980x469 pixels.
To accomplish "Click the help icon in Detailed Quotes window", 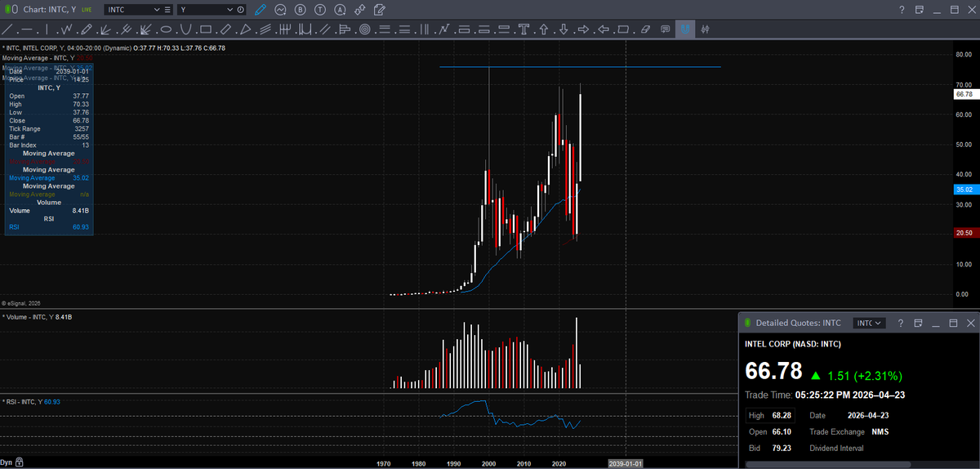I will (x=901, y=323).
